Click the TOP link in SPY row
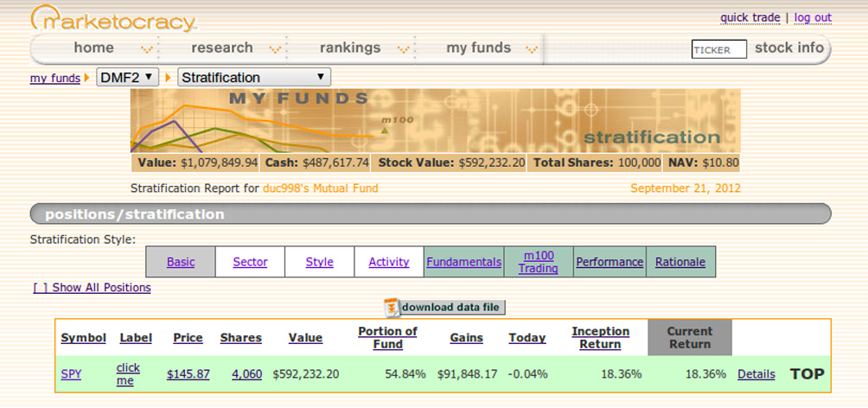This screenshot has height=408, width=868. point(807,374)
